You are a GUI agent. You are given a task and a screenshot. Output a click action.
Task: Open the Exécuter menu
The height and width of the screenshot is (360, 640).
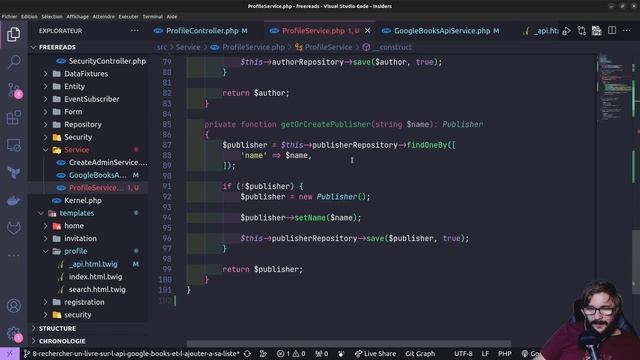point(128,17)
